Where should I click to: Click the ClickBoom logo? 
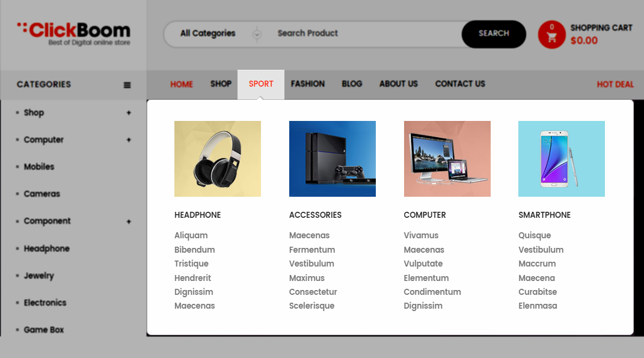point(74,34)
